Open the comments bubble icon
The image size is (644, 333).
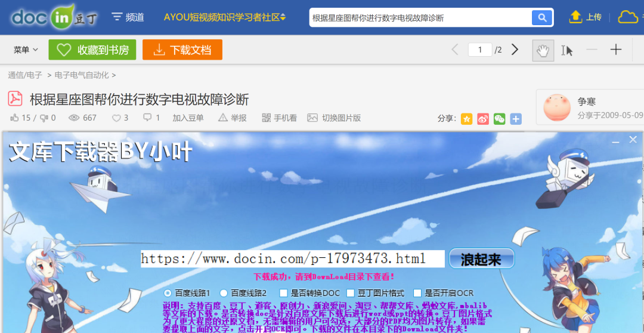147,118
